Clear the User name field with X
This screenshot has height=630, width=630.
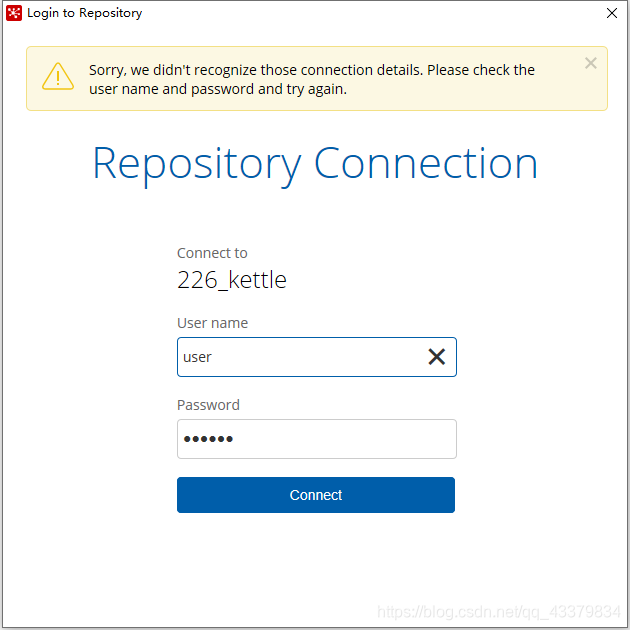[436, 357]
